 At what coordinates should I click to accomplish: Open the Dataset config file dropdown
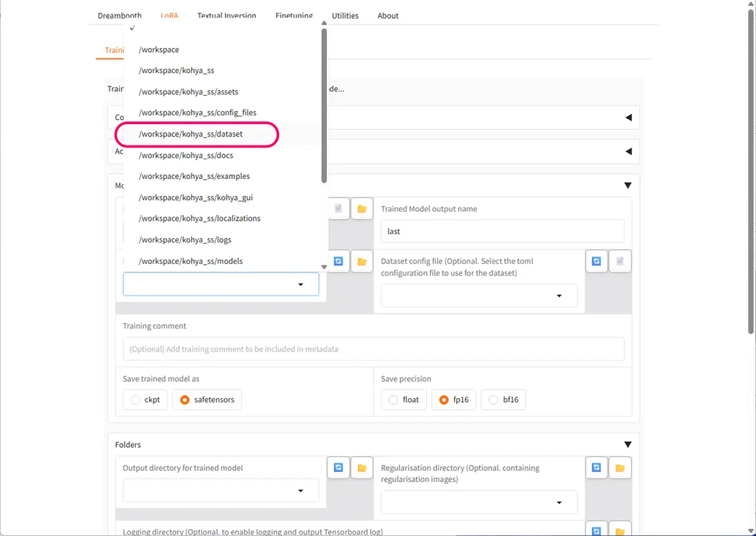(x=479, y=295)
